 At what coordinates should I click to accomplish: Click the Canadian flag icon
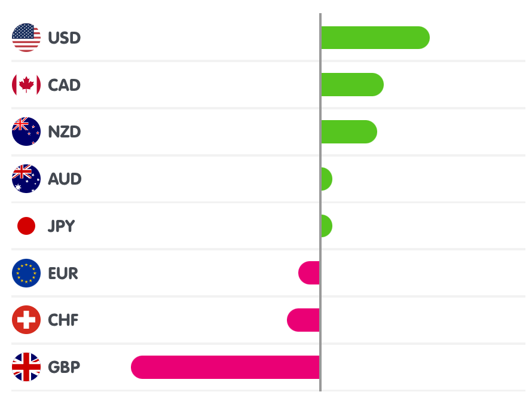(x=26, y=85)
